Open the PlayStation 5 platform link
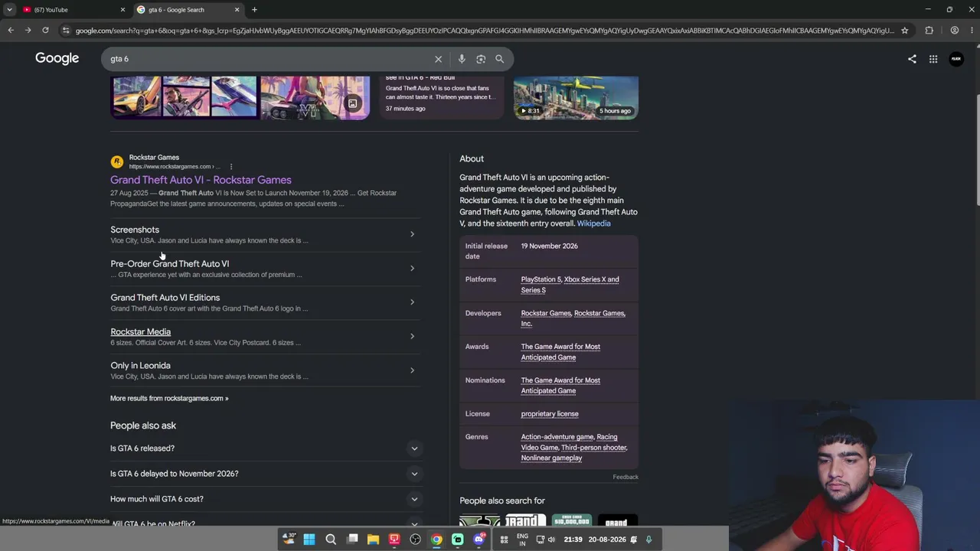Screen dimensions: 980x551 pyautogui.click(x=541, y=279)
